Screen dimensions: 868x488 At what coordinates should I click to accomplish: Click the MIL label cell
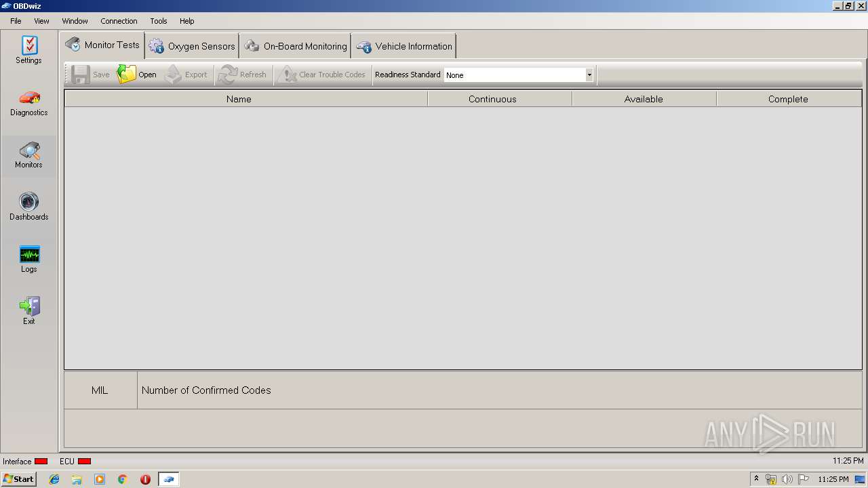point(100,390)
